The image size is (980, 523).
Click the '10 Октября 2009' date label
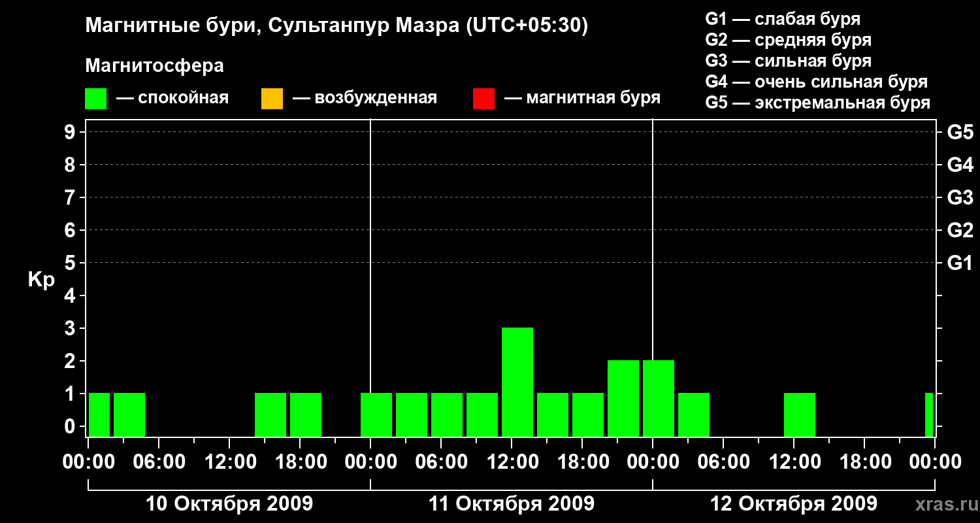[229, 504]
